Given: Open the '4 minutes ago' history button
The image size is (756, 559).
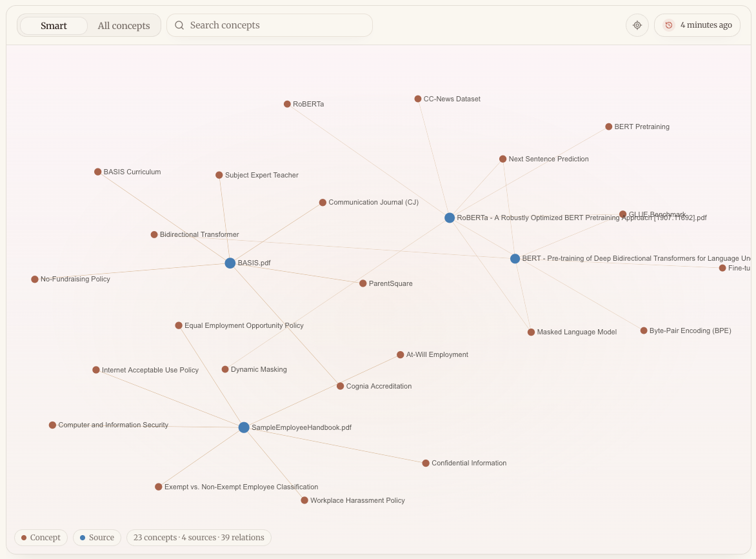Looking at the screenshot, I should (x=697, y=25).
